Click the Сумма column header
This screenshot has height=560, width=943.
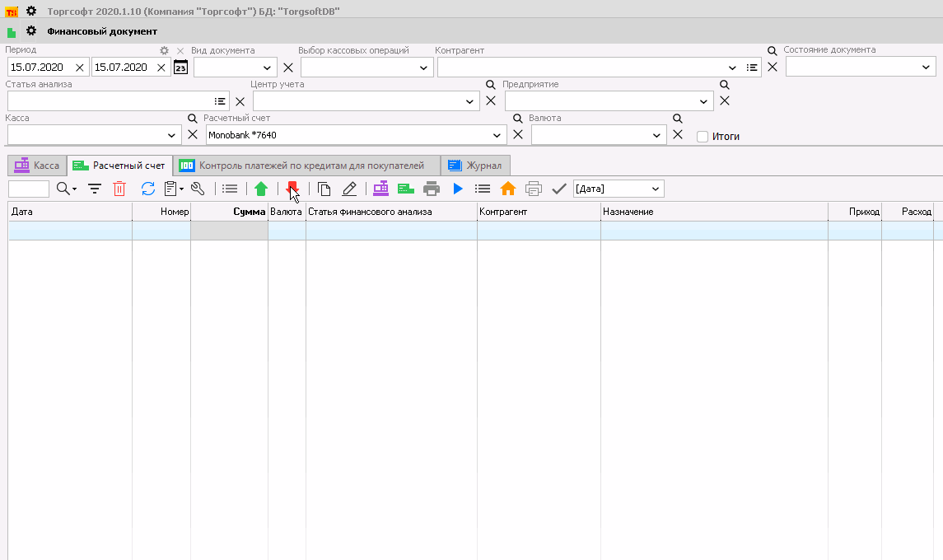229,212
